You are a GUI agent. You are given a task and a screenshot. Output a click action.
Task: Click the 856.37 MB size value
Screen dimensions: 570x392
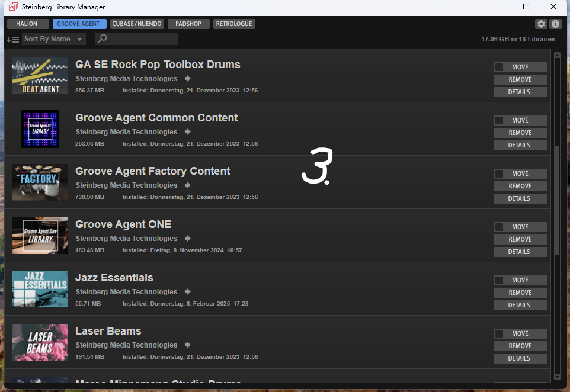[90, 91]
